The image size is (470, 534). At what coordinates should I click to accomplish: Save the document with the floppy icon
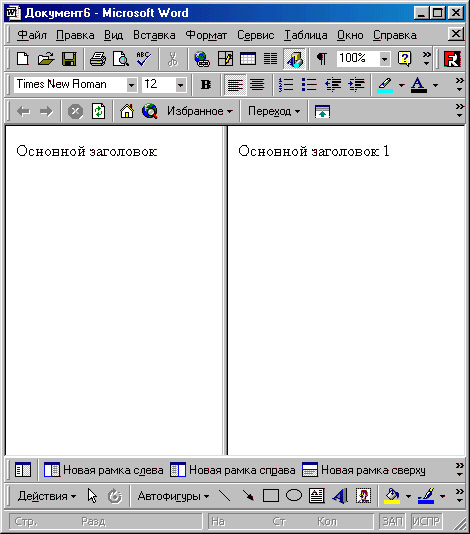click(x=69, y=59)
